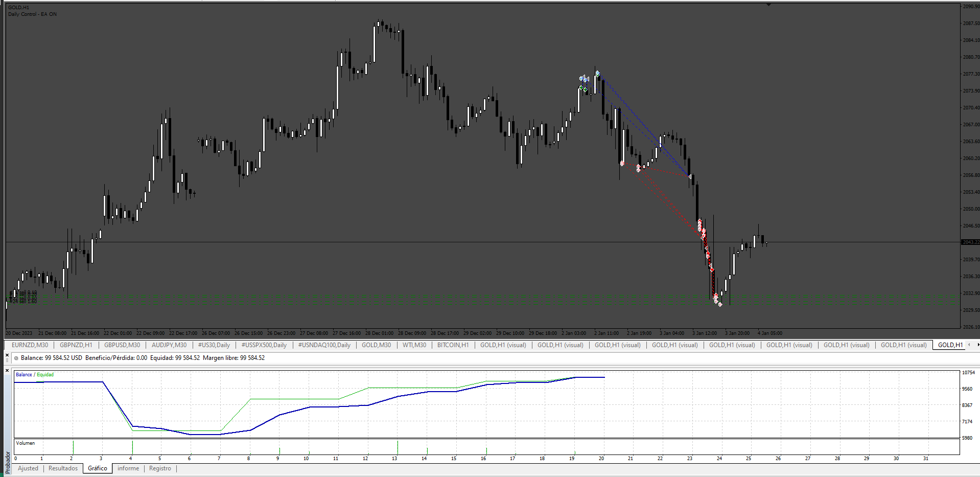
Task: Click the Daily Control - EA ON label
Action: click(x=32, y=14)
